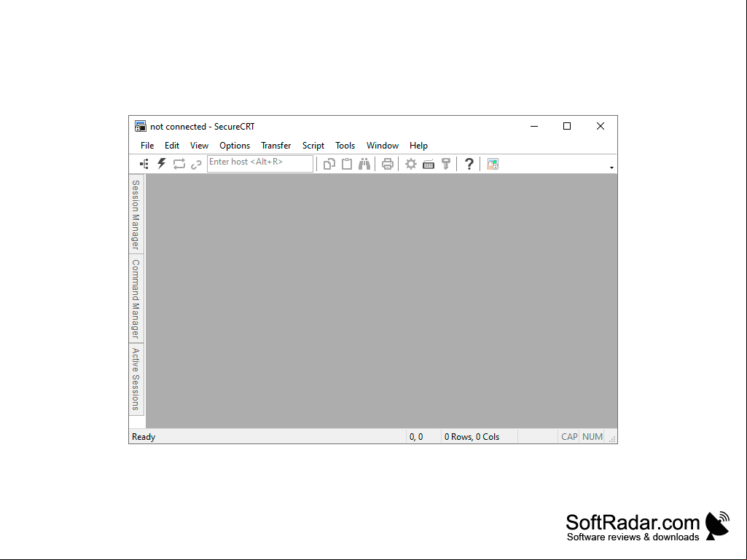Image resolution: width=747 pixels, height=560 pixels.
Task: Open the Tools menu
Action: coord(345,146)
